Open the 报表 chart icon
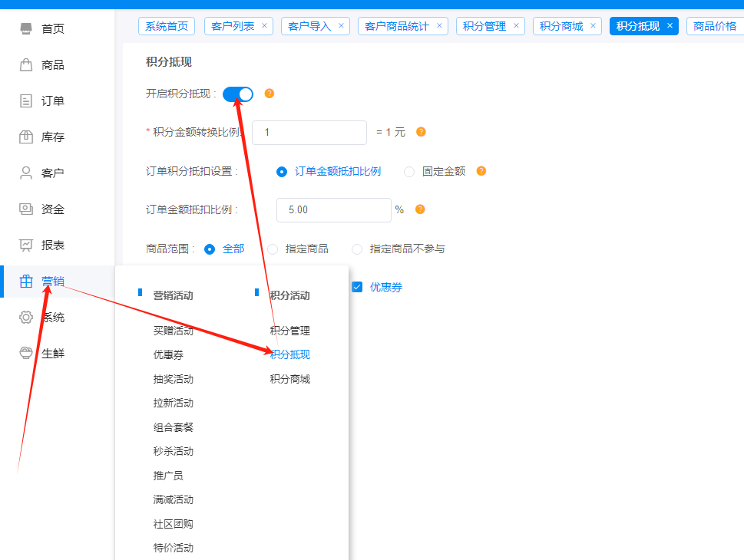Screen dimensions: 744x560 (x=26, y=245)
